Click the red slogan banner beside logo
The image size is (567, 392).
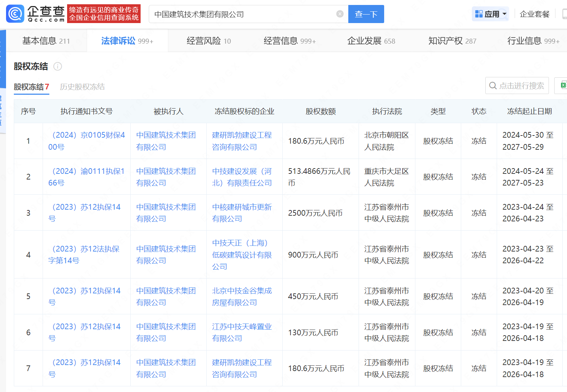click(x=104, y=14)
